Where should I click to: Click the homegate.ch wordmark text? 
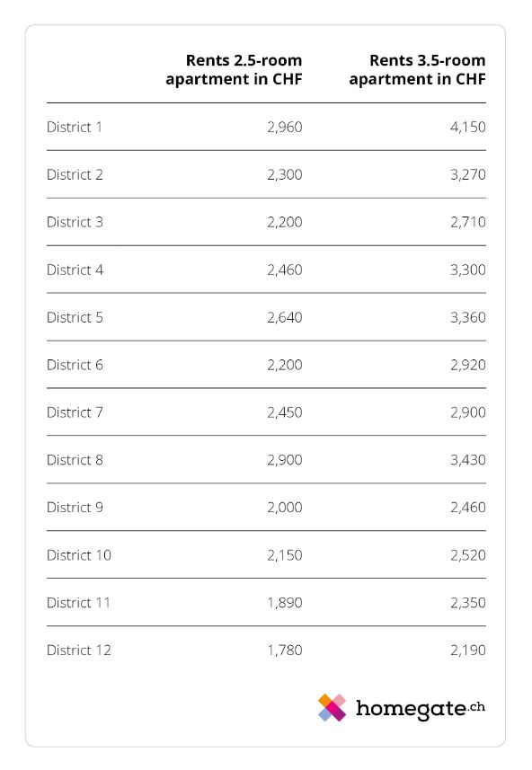(421, 709)
